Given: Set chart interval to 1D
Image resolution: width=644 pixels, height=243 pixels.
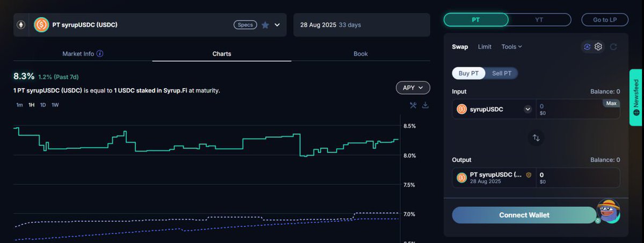Looking at the screenshot, I should point(43,105).
